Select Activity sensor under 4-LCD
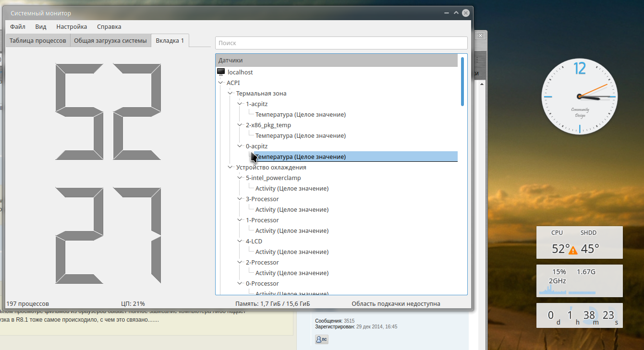The image size is (644, 350). [x=292, y=252]
